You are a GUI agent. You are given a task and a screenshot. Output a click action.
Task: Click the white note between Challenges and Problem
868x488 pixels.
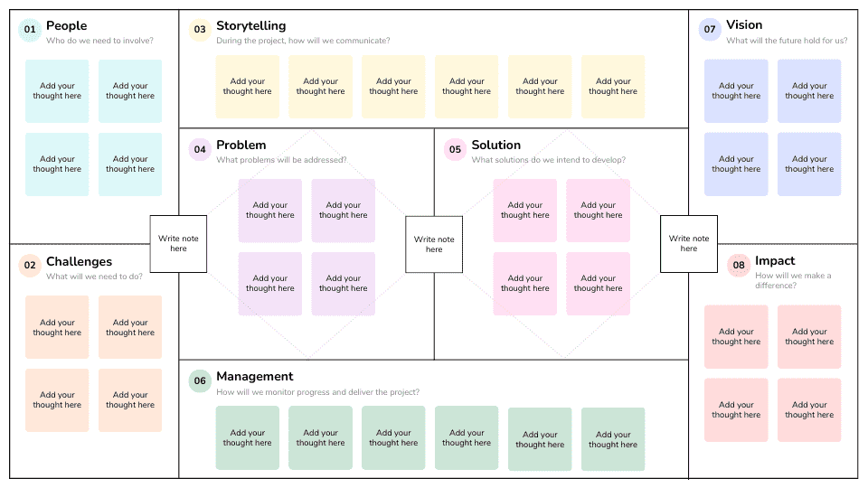coord(178,244)
